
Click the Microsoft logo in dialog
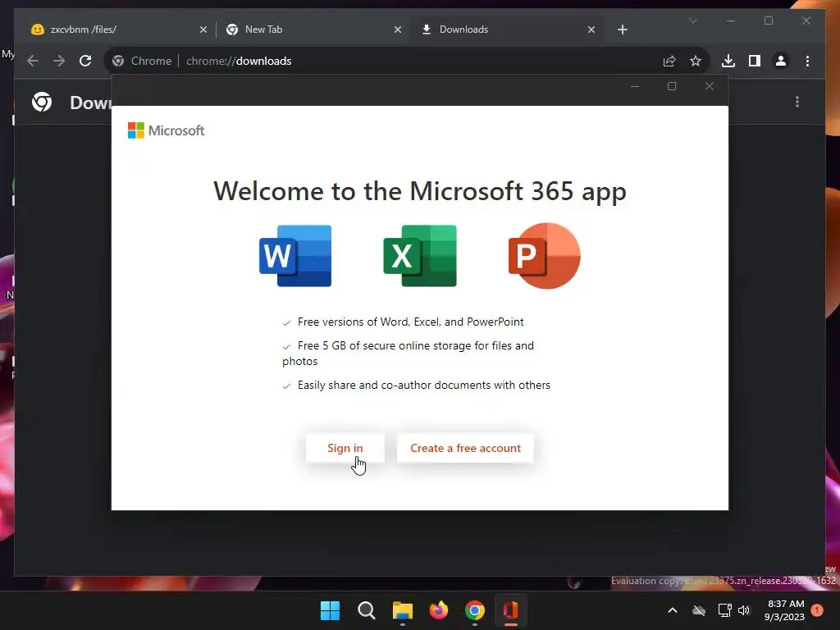pos(166,130)
